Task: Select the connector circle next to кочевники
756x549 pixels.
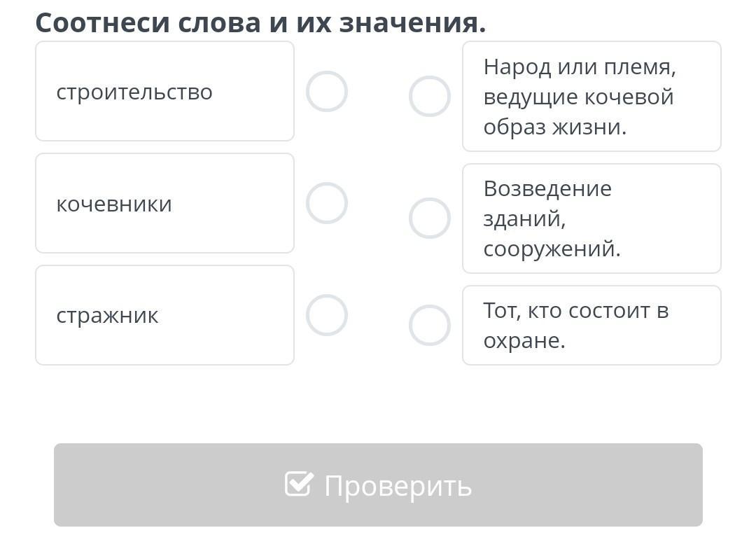Action: [327, 203]
